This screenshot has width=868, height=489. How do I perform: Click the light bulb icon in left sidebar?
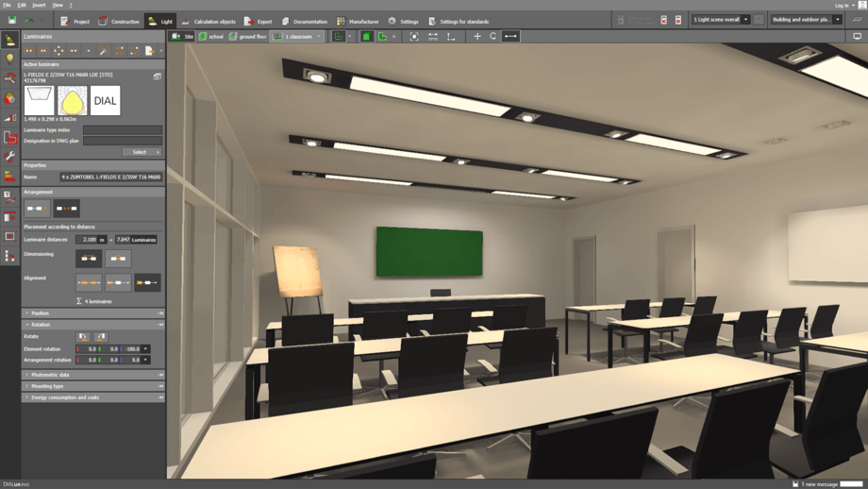click(x=9, y=59)
